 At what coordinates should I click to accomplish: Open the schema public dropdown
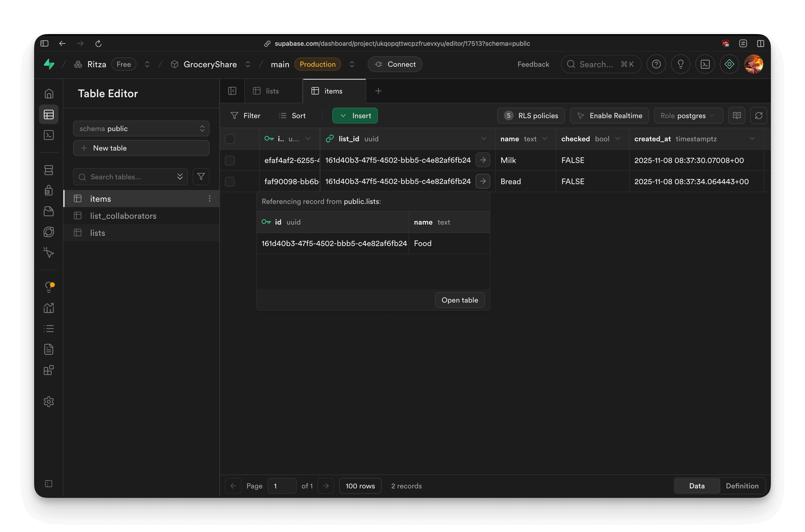tap(141, 129)
